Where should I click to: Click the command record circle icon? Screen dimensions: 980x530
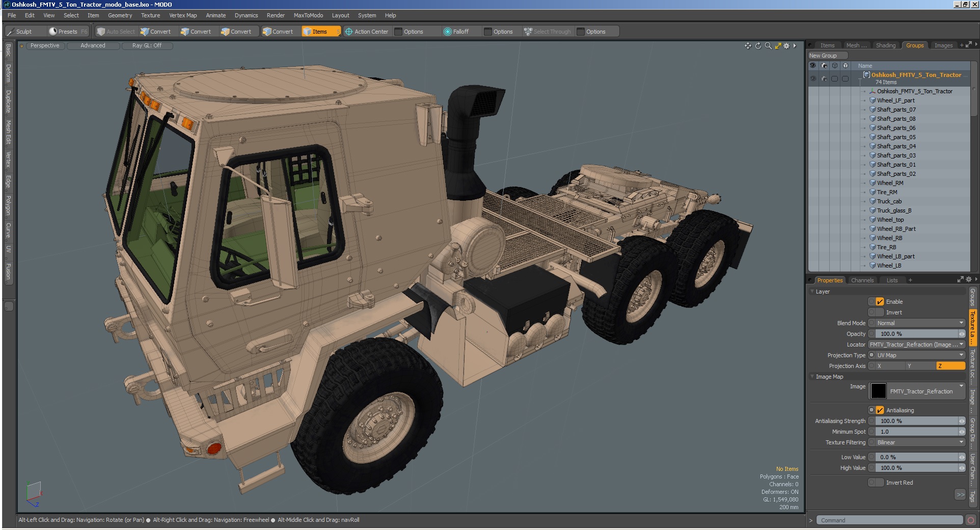971,520
